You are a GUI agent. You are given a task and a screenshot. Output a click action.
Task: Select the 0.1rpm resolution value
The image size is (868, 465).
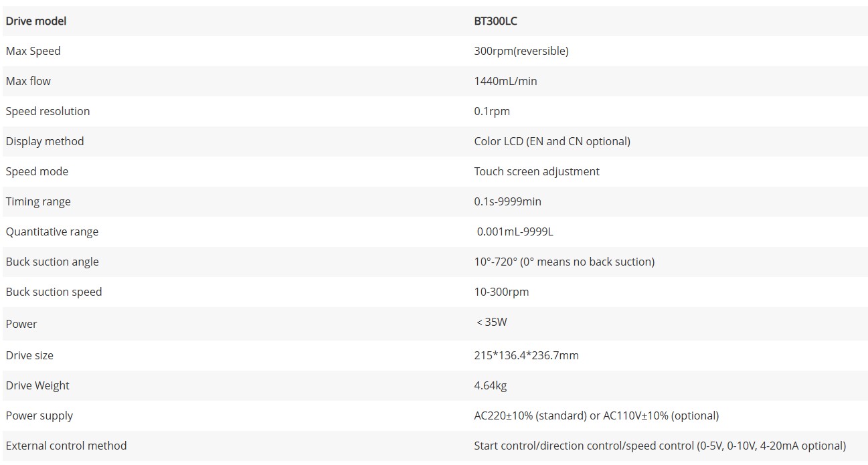coord(492,111)
